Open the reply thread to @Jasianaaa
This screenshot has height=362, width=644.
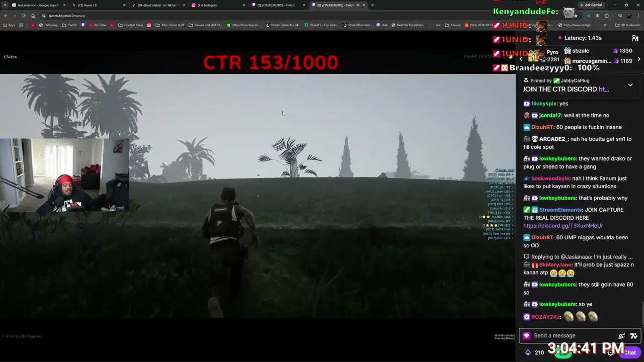coord(578,257)
